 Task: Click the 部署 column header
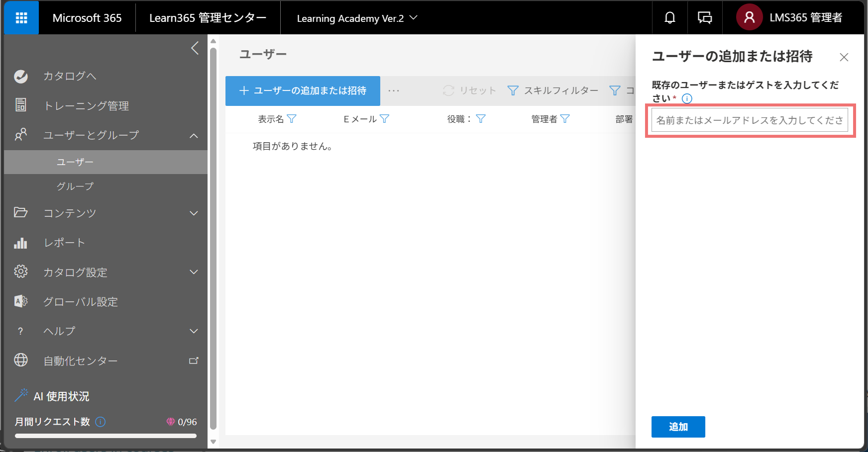tap(624, 119)
